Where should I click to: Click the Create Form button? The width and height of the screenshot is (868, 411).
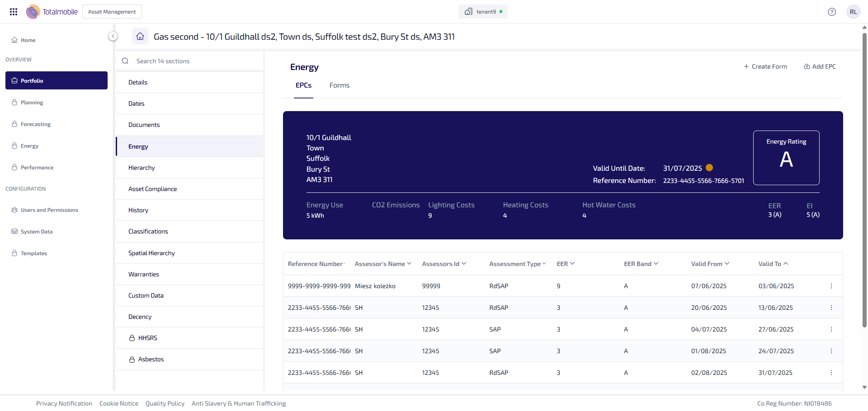(765, 66)
